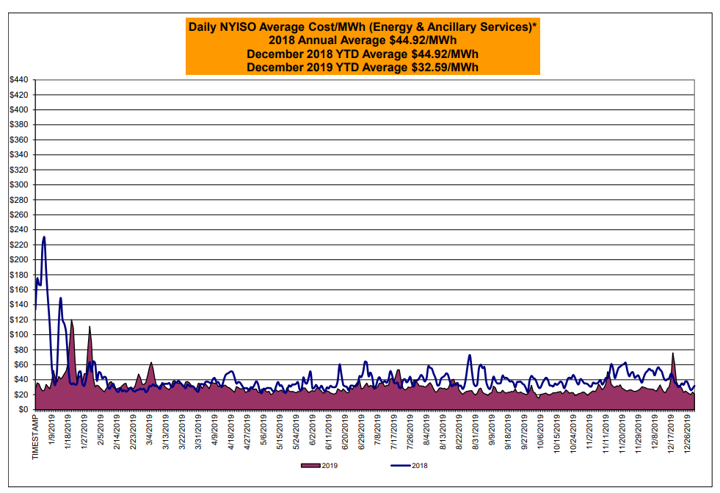This screenshot has width=720, height=493.
Task: Click the $400 y-axis label
Action: [x=19, y=110]
